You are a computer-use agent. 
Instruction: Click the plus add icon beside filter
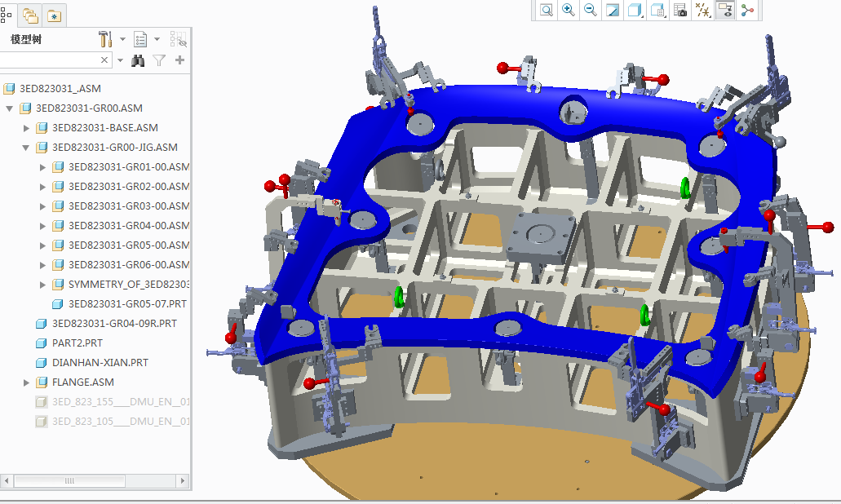click(179, 60)
